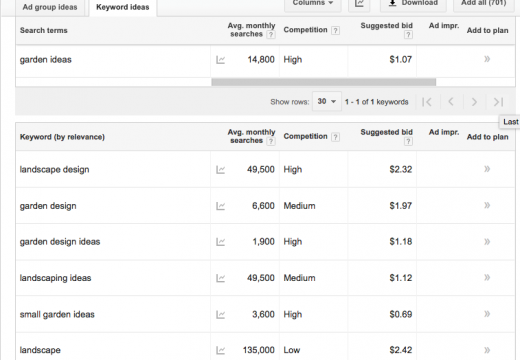Click the $1.12 suggested bid value
520x360 pixels.
coord(401,278)
